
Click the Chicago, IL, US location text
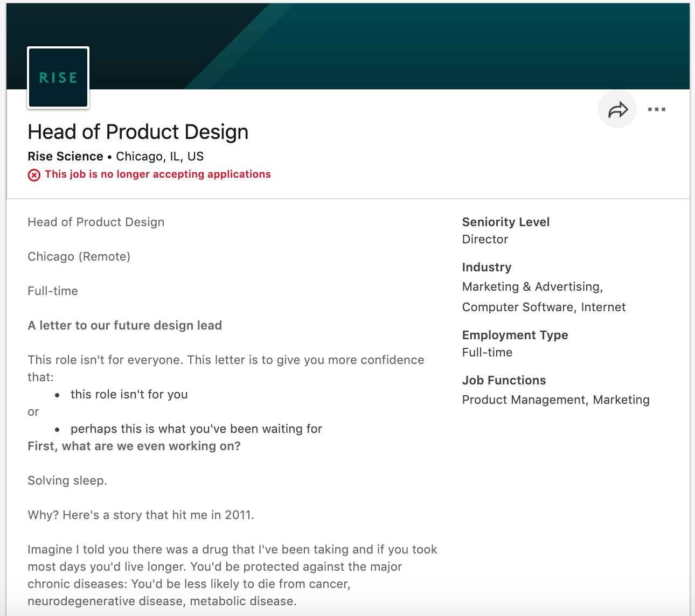pyautogui.click(x=159, y=156)
